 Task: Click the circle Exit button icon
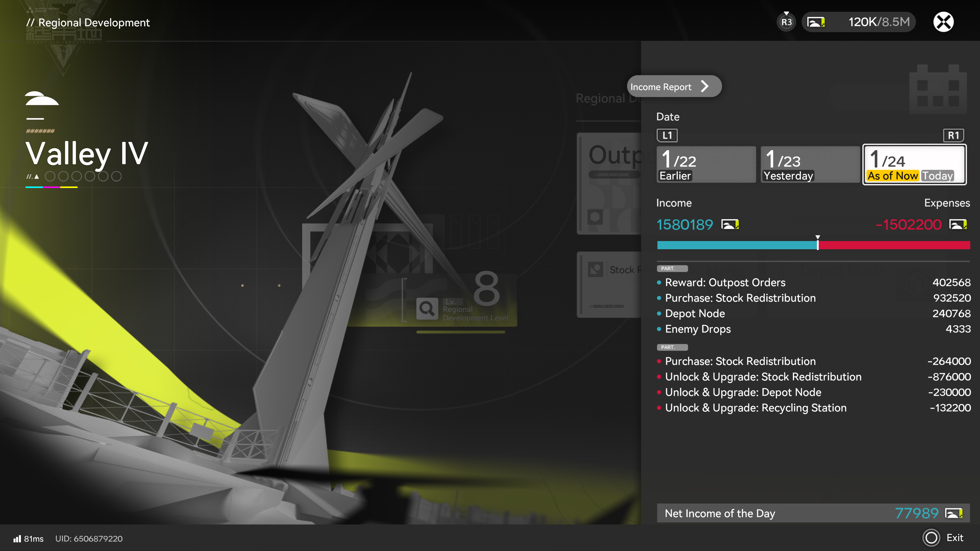pos(931,537)
